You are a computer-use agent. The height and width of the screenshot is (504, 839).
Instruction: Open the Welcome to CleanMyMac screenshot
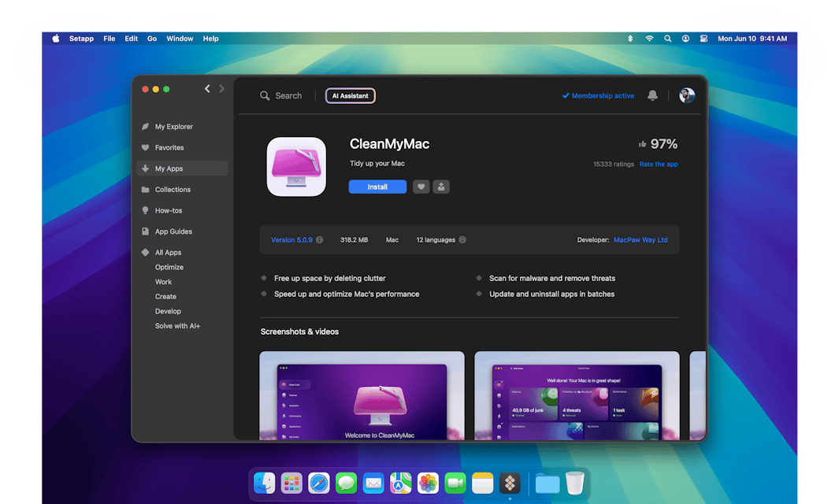[x=362, y=395]
